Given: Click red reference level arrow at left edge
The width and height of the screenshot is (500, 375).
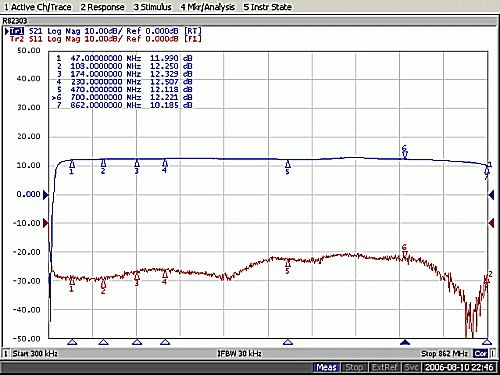Looking at the screenshot, I should [x=46, y=223].
